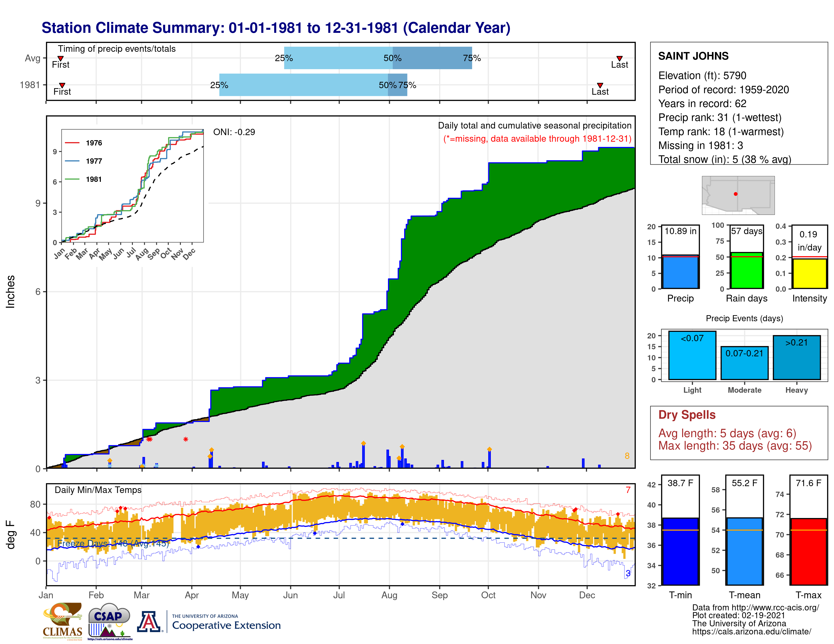834x644 pixels.
Task: Click the red T-max bar
Action: (x=808, y=552)
